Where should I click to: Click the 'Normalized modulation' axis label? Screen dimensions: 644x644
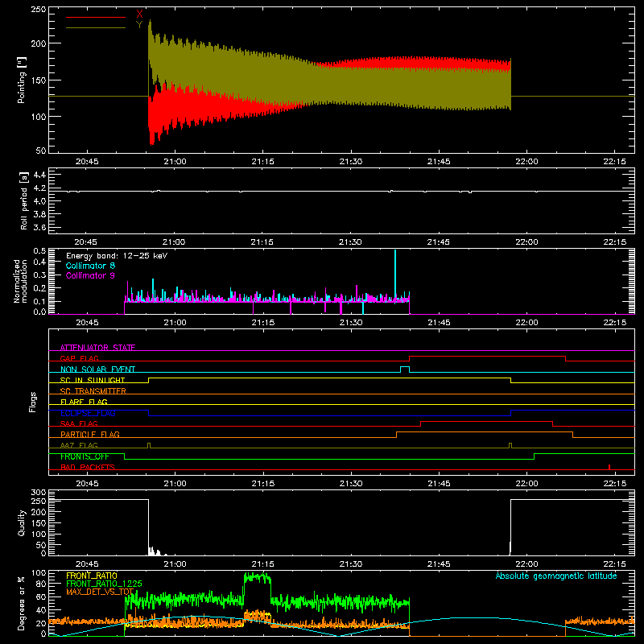(20, 281)
